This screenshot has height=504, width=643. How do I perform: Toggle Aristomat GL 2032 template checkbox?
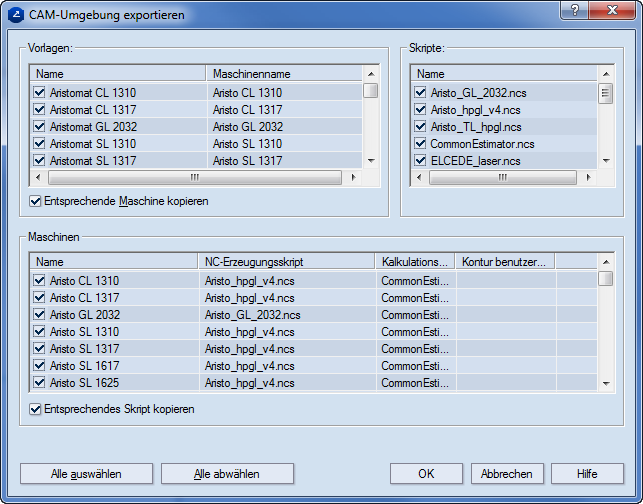tap(39, 126)
